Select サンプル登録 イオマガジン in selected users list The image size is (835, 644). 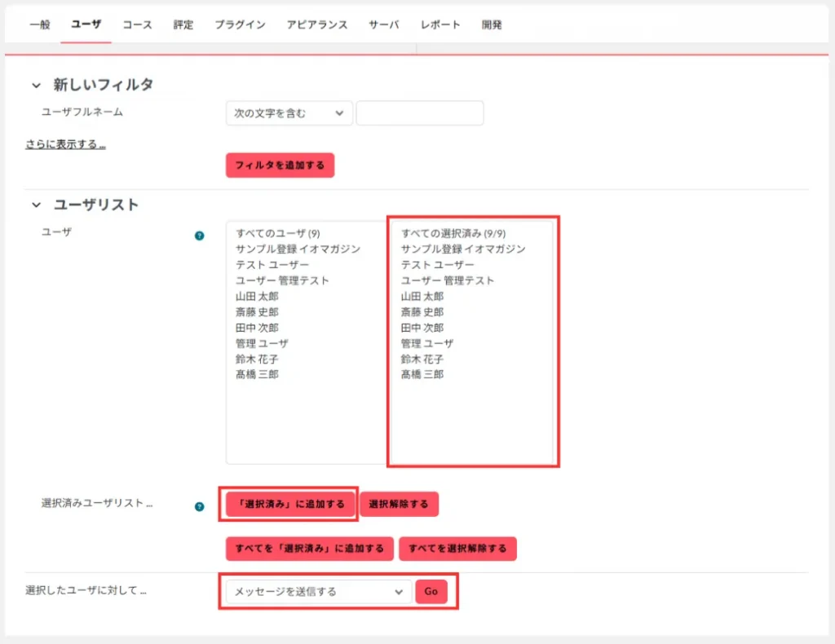[463, 249]
